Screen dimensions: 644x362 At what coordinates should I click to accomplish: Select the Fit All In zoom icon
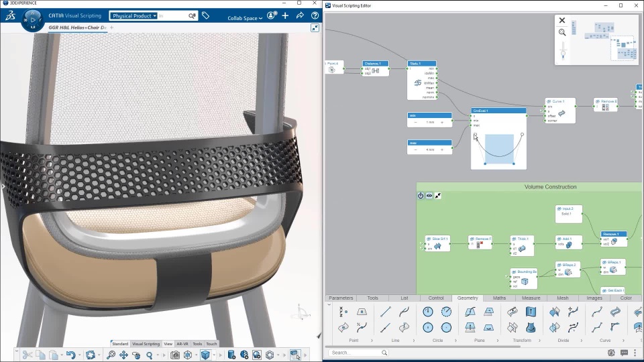[111, 355]
